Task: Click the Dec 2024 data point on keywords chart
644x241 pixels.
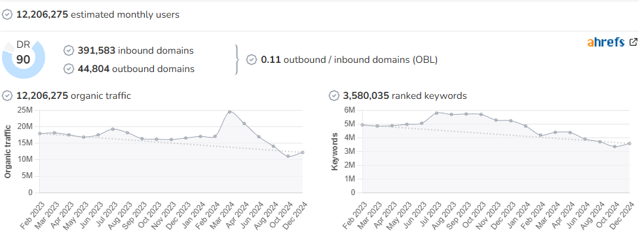Action: [629, 143]
